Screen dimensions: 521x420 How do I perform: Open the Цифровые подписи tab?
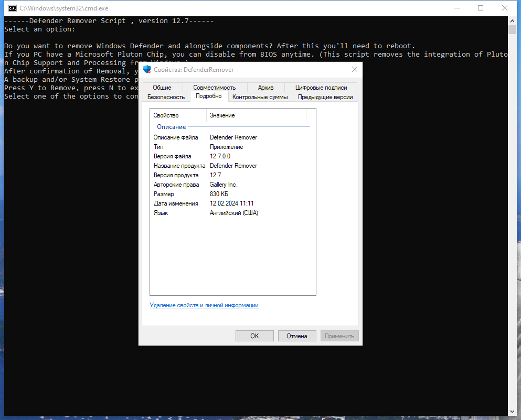coord(321,88)
